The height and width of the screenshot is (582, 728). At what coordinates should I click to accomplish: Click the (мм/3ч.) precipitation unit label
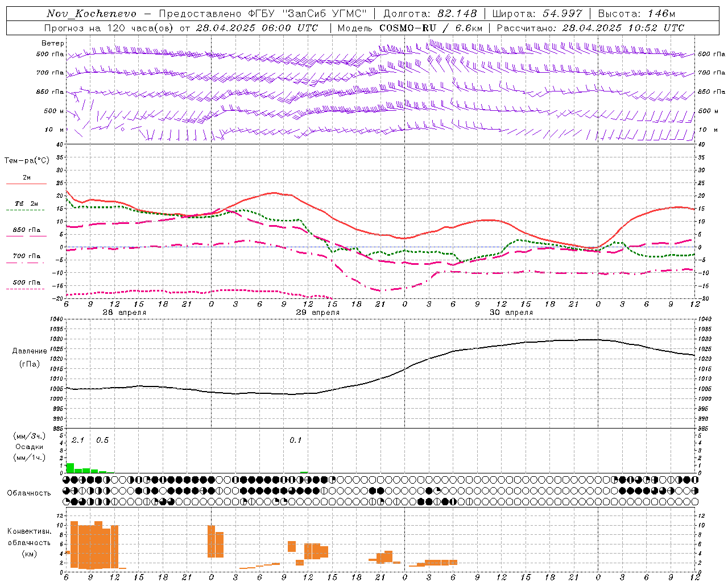coord(30,436)
